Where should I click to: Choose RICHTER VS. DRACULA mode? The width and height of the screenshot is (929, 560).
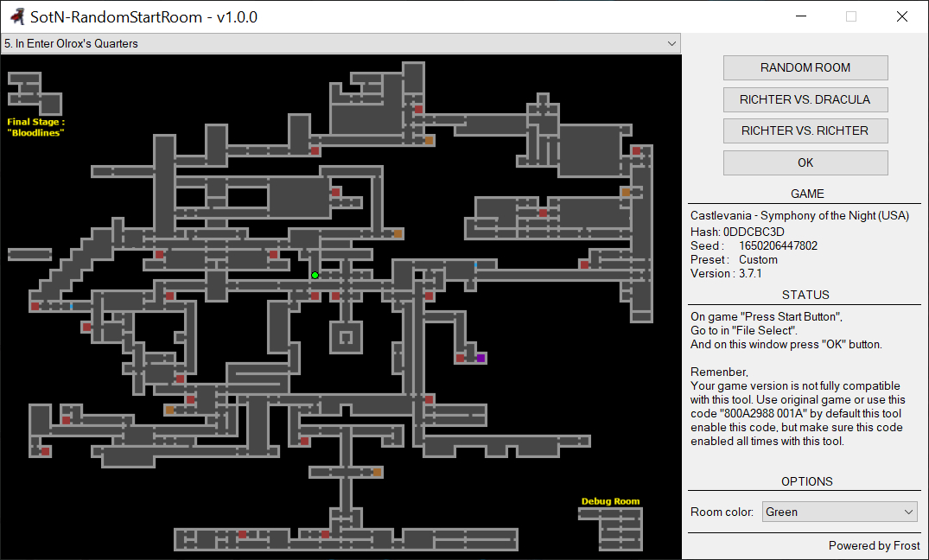[805, 99]
